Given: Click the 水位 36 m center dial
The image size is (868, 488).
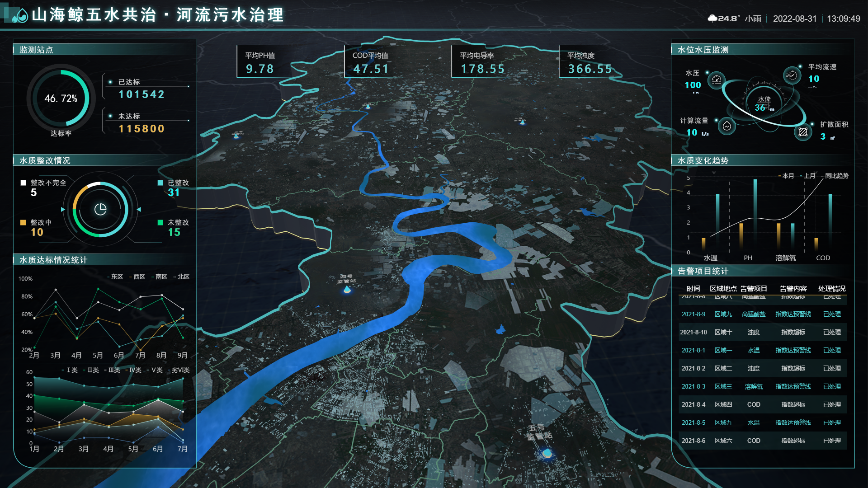Looking at the screenshot, I should pos(764,104).
